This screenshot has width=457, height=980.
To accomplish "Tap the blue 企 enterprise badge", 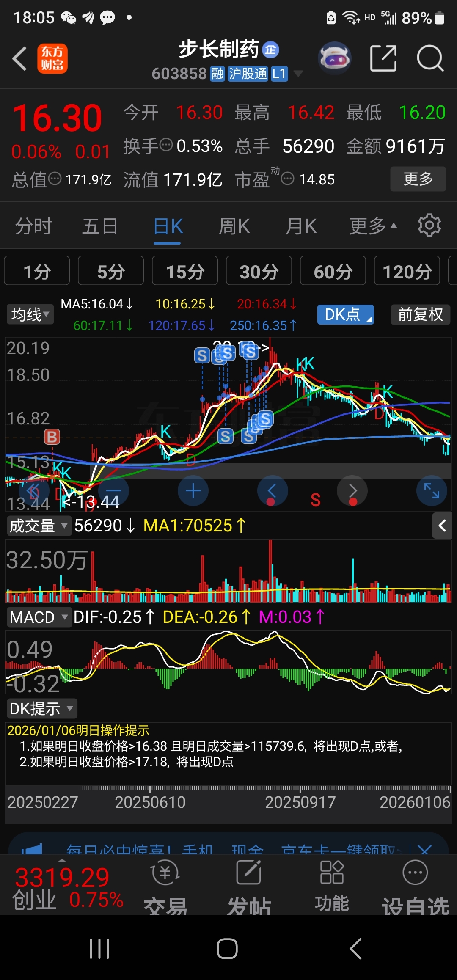I will 271,50.
